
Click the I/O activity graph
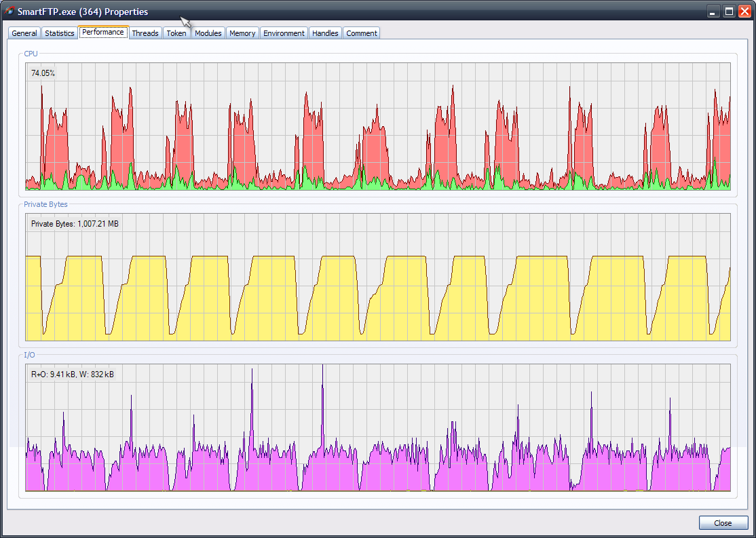coord(378,427)
